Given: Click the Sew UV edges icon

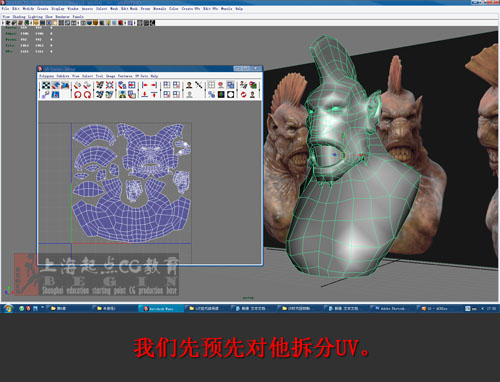Looking at the screenshot, I should [100, 95].
